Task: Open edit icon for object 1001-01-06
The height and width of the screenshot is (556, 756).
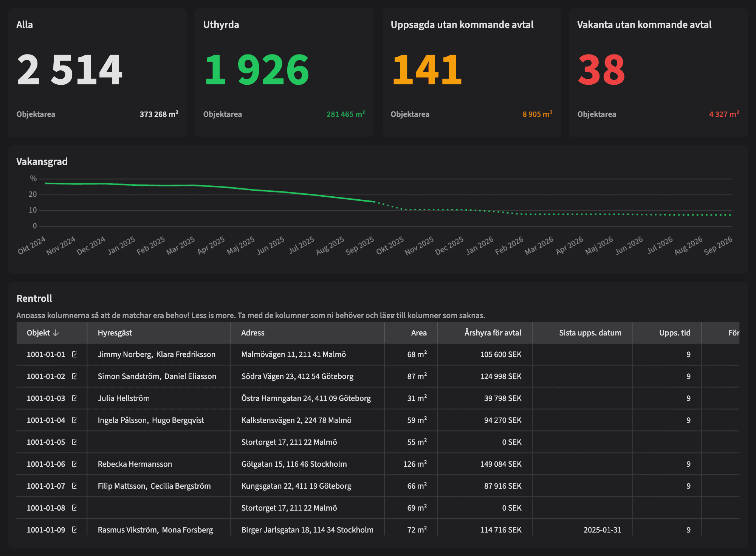Action: [74, 464]
